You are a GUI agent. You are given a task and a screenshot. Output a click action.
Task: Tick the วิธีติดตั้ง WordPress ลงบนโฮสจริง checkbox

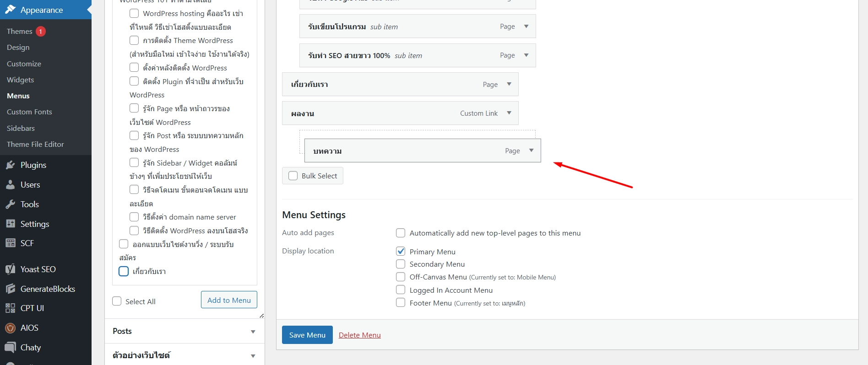click(x=134, y=231)
